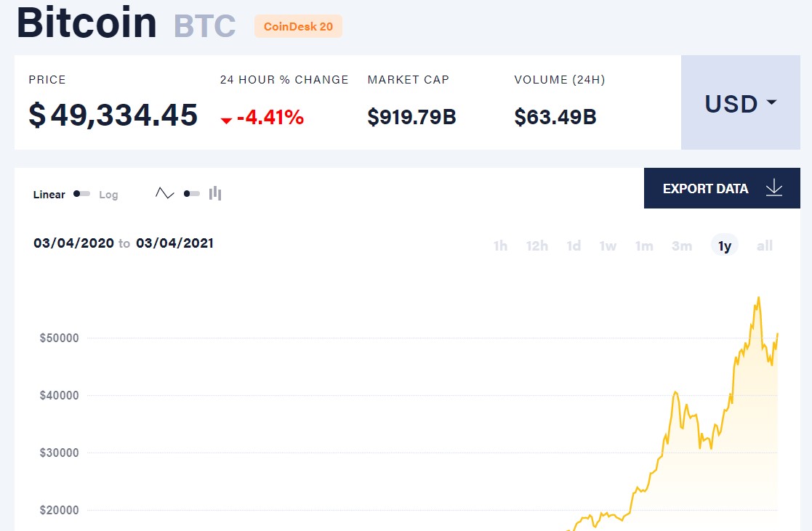Switch to the 1w time range
The image size is (812, 531).
[x=608, y=246]
